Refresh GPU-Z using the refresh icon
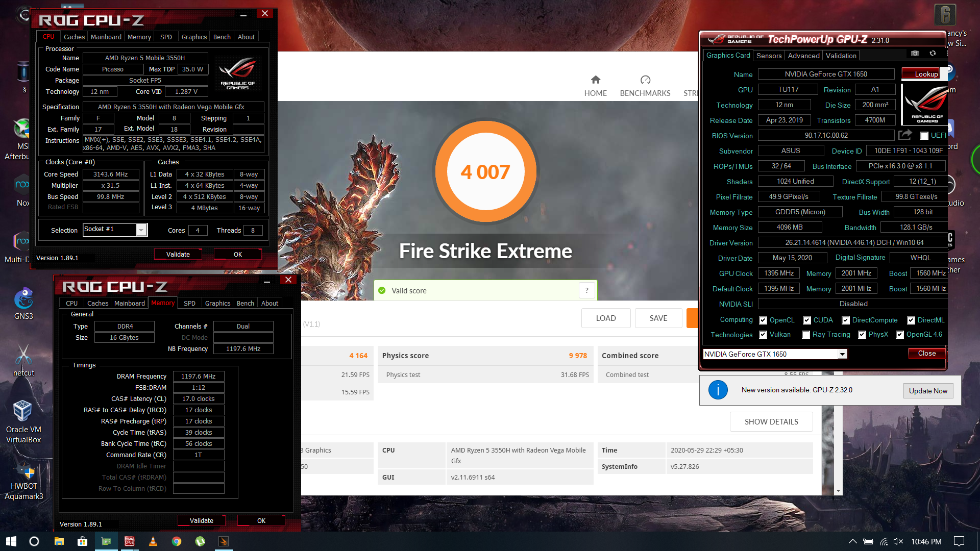Viewport: 980px width, 551px height. coord(933,53)
